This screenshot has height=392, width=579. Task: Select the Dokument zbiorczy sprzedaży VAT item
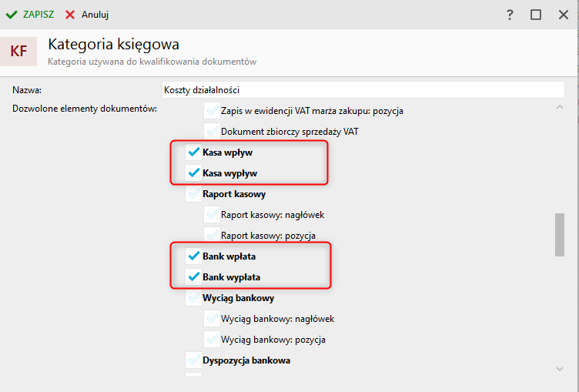point(289,132)
